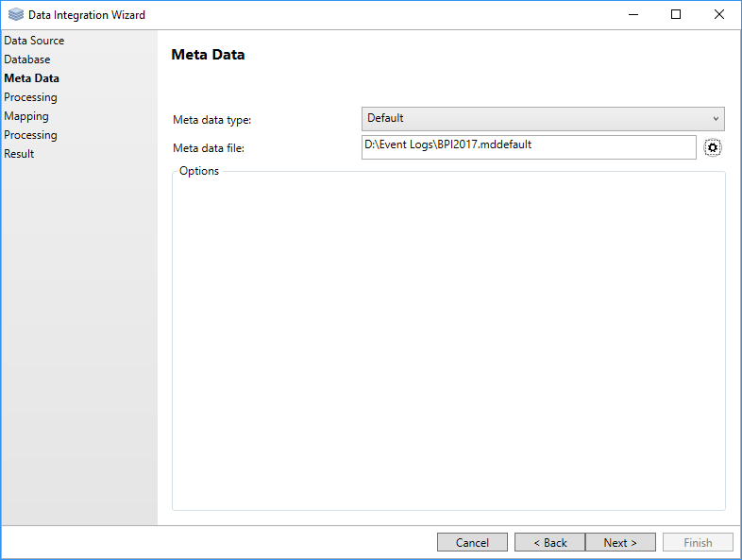Go to the Data Source step
742x560 pixels.
34,41
